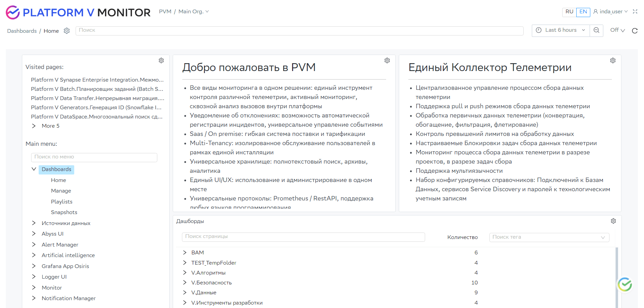This screenshot has height=308, width=644.
Task: Expand Grafana App Osiris menu section
Action: (34, 266)
